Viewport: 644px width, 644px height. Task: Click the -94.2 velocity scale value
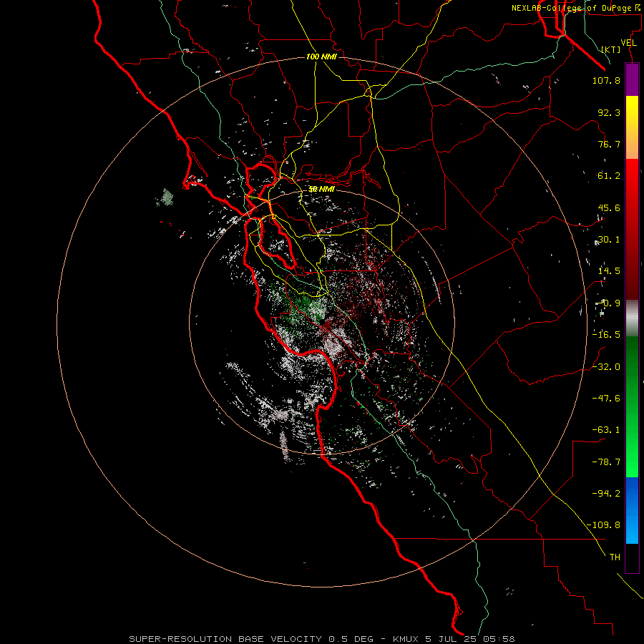606,493
